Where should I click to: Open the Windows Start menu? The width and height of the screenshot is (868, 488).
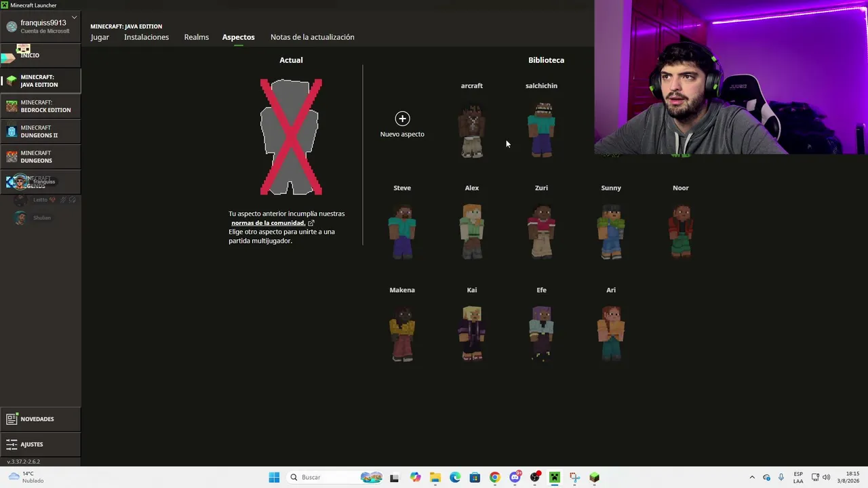(274, 477)
